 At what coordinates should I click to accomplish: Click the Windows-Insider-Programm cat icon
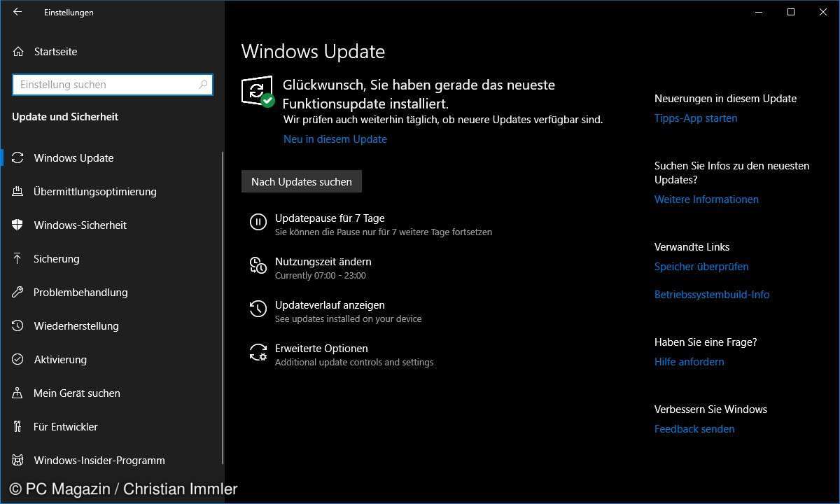pos(18,461)
